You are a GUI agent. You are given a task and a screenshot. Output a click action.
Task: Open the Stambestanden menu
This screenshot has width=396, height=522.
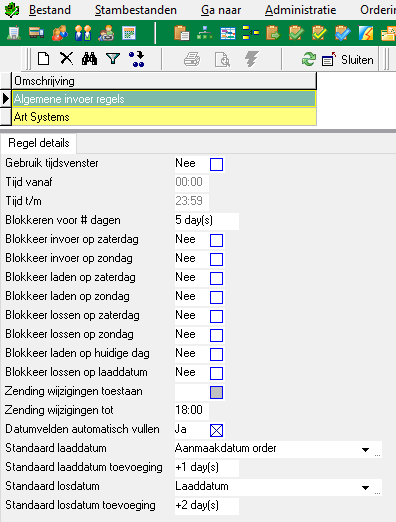[x=136, y=10]
